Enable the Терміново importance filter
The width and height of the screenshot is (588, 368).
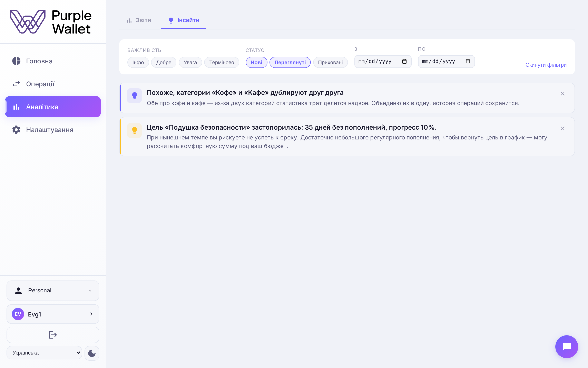pos(222,62)
